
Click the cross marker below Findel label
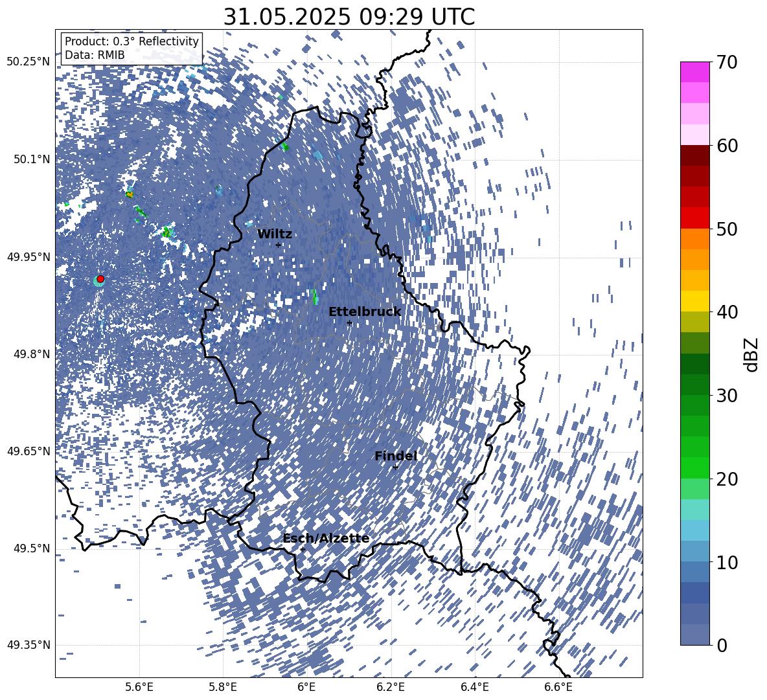coord(395,468)
